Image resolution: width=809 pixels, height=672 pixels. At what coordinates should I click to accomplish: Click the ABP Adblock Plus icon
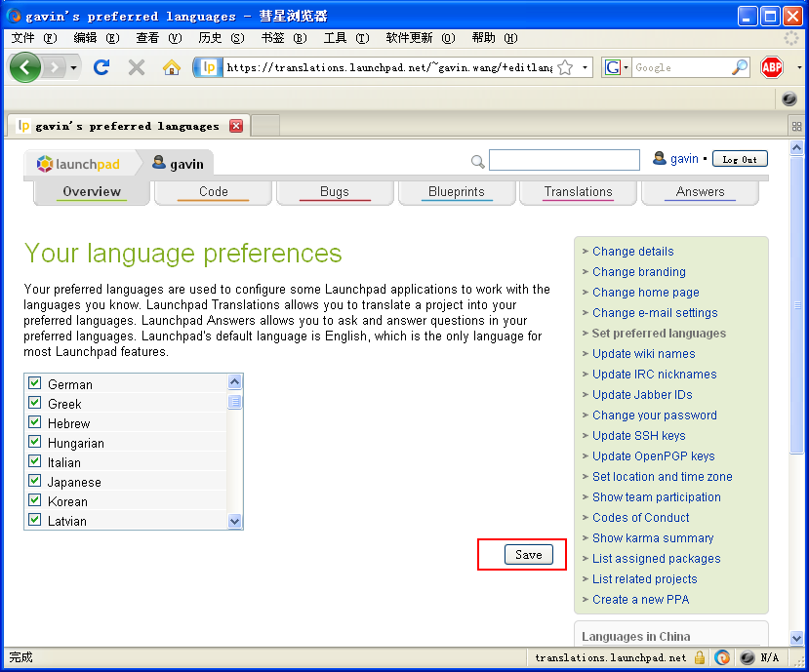pyautogui.click(x=772, y=67)
